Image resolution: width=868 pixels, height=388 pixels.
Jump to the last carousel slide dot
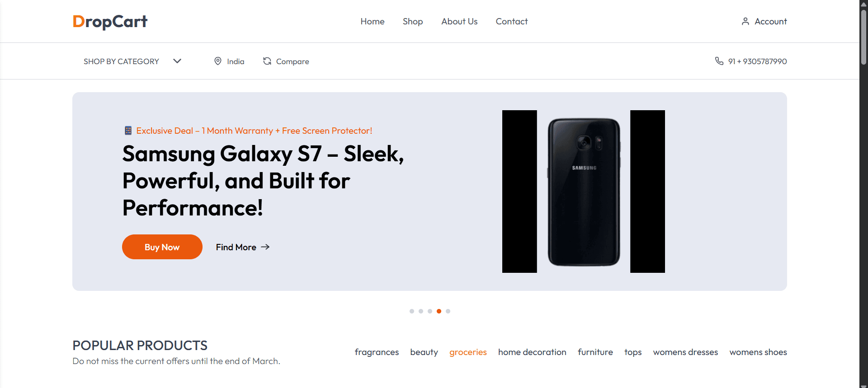[x=448, y=311]
